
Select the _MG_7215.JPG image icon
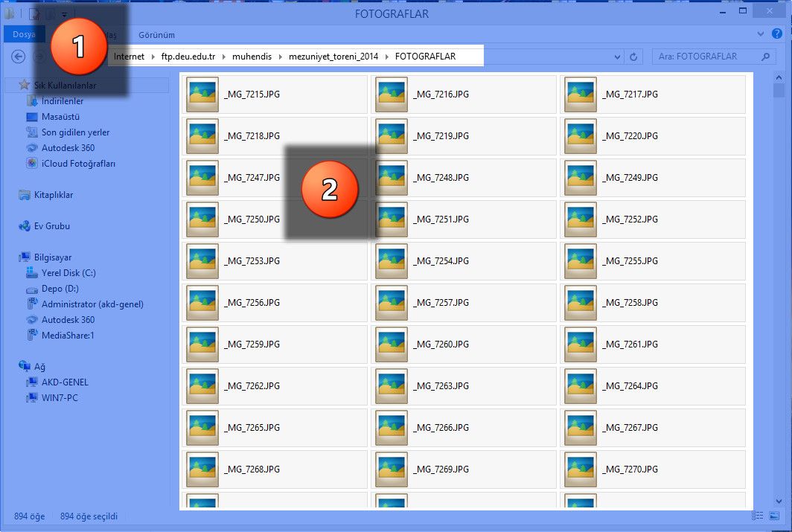[202, 94]
